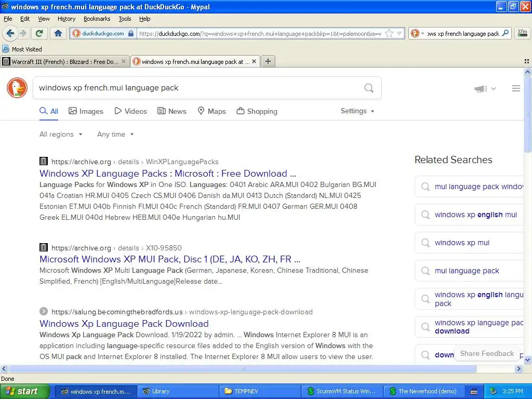The width and height of the screenshot is (532, 399).
Task: Open the Bookmarks menu
Action: (97, 19)
